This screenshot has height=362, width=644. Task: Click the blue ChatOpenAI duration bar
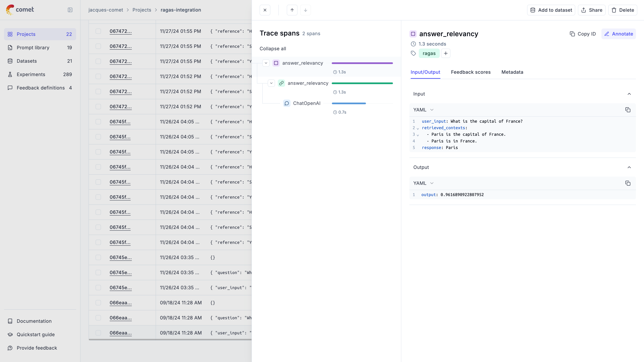click(348, 103)
